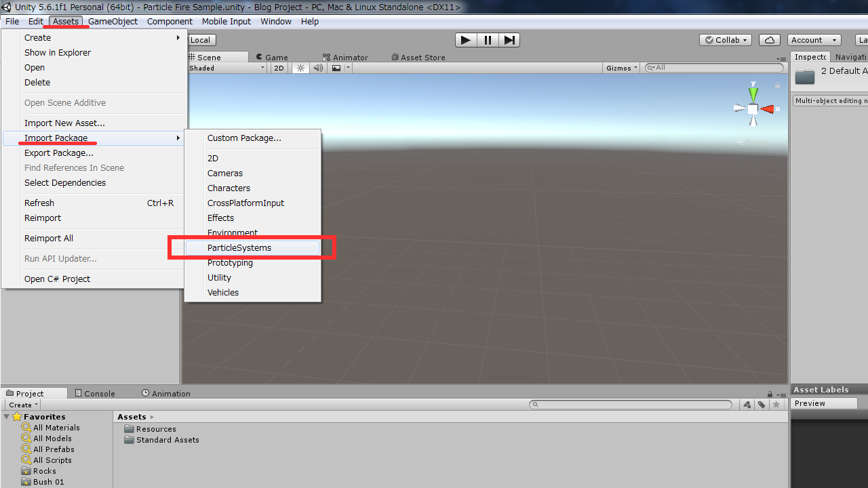The height and width of the screenshot is (488, 868).
Task: Open the Shaded draw mode dropdown
Action: tap(226, 68)
